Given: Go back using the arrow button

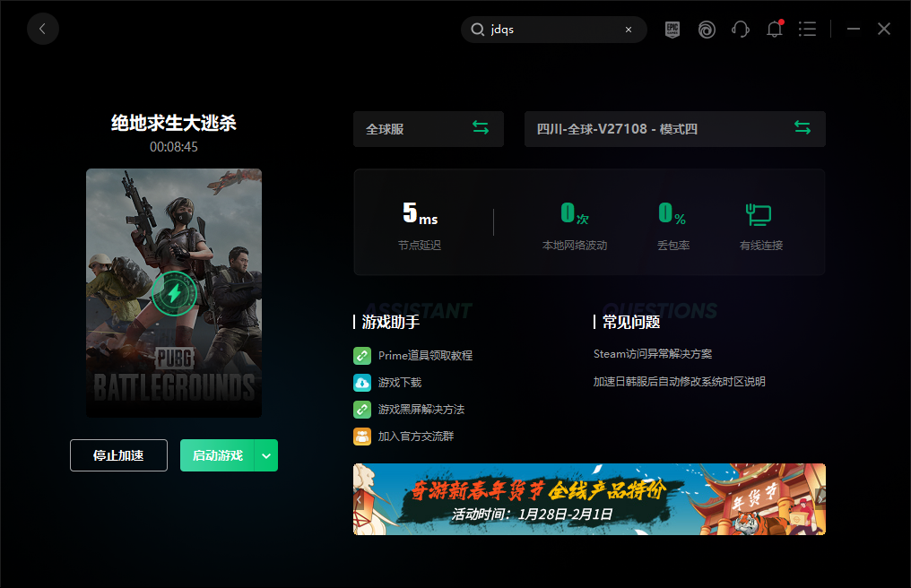Looking at the screenshot, I should pyautogui.click(x=43, y=29).
